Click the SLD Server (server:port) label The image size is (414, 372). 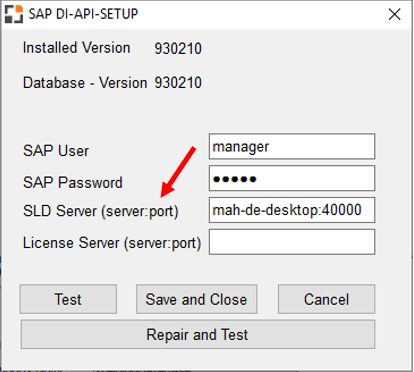pyautogui.click(x=101, y=211)
